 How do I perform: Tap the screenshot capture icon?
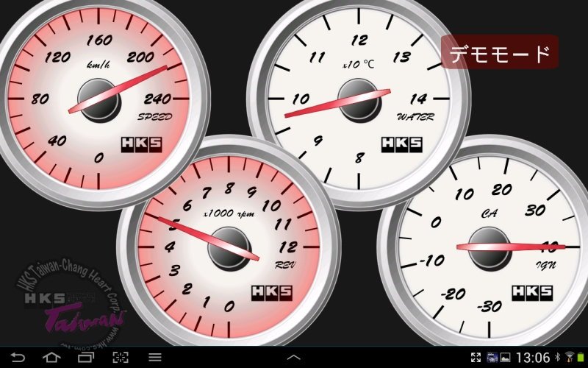121,357
